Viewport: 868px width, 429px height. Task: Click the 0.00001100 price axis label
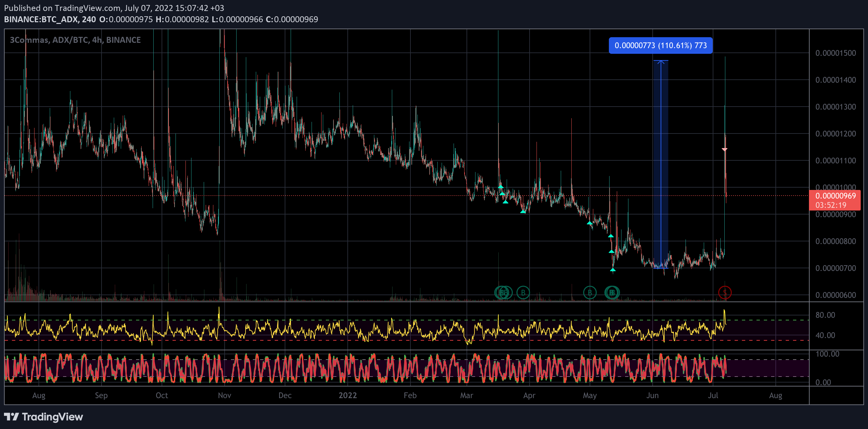pos(835,160)
